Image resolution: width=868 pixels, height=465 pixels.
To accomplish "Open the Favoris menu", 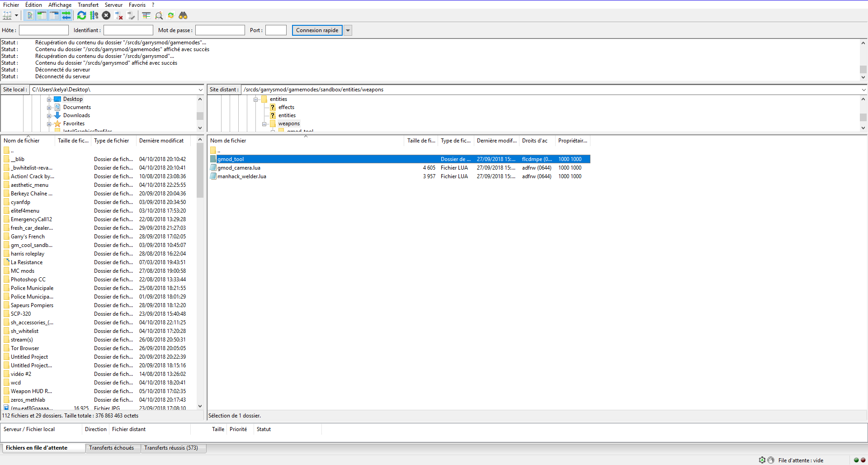I will point(137,5).
